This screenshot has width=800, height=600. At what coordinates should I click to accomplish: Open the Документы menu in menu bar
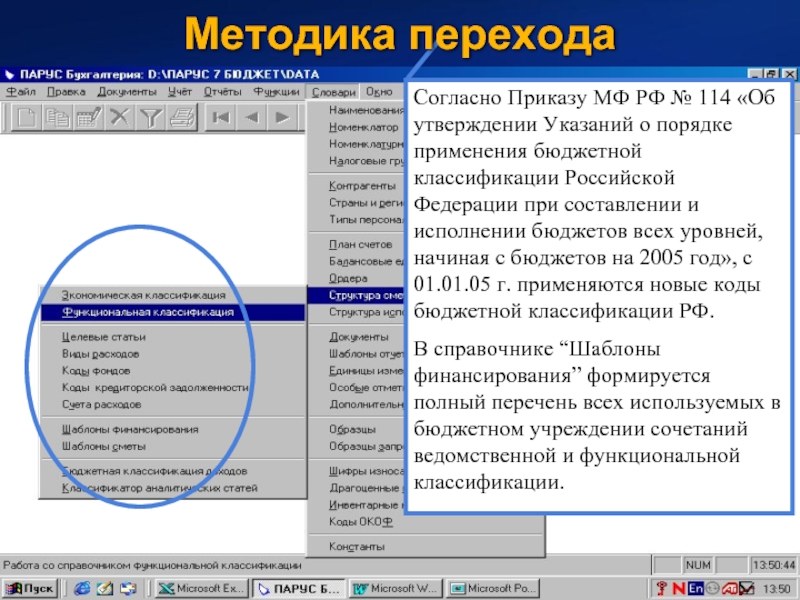pyautogui.click(x=126, y=92)
